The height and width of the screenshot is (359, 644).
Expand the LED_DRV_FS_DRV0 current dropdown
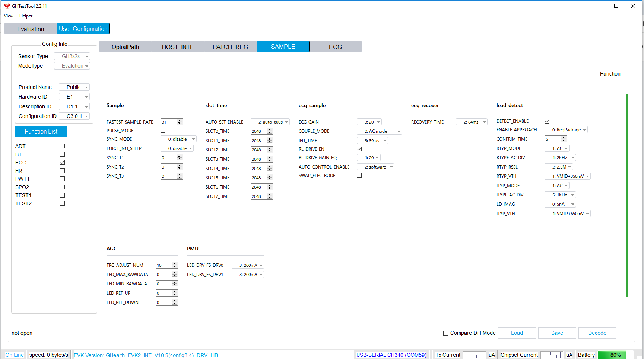coord(248,265)
